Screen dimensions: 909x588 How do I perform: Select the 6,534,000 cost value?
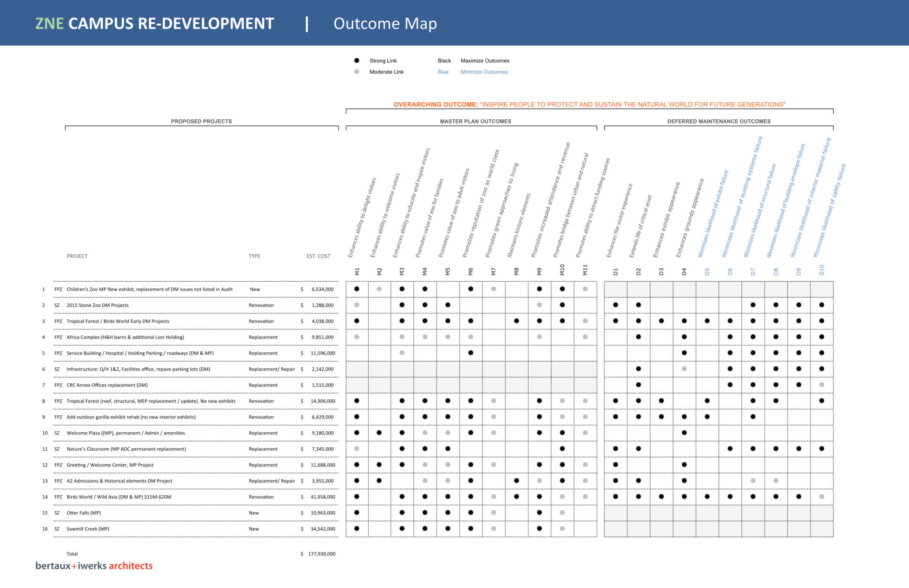322,289
